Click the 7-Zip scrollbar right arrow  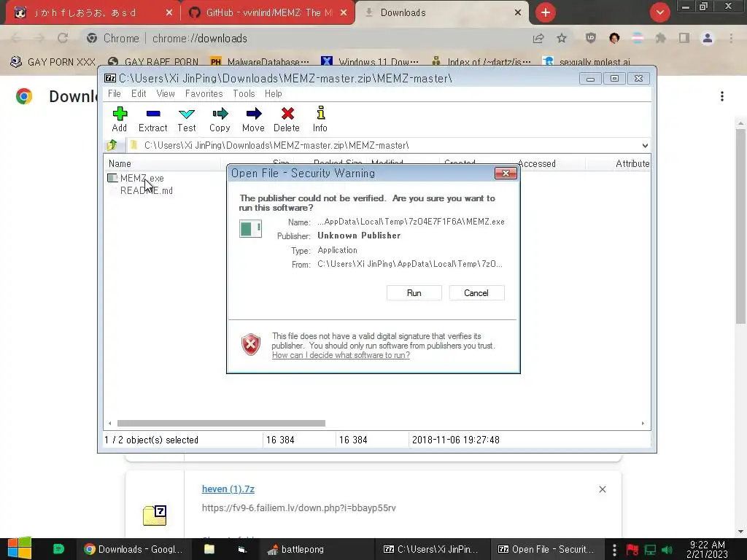(x=643, y=424)
